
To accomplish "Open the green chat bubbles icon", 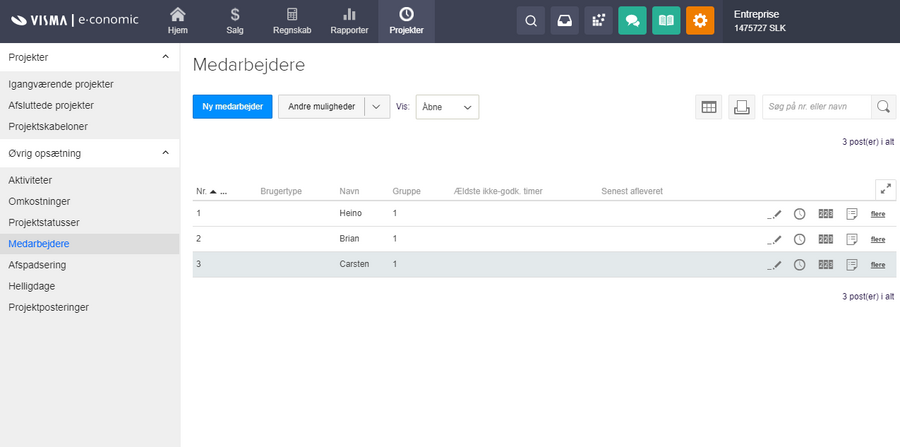I will pyautogui.click(x=632, y=20).
